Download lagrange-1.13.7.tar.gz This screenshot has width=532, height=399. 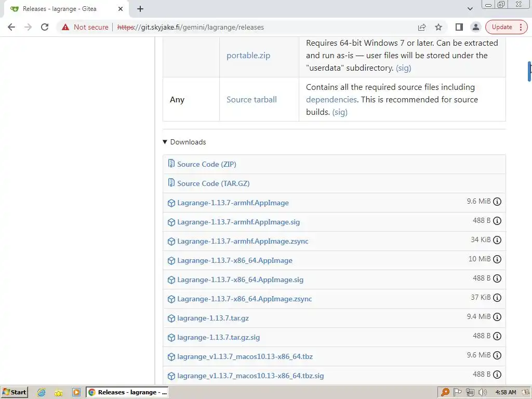pos(213,318)
